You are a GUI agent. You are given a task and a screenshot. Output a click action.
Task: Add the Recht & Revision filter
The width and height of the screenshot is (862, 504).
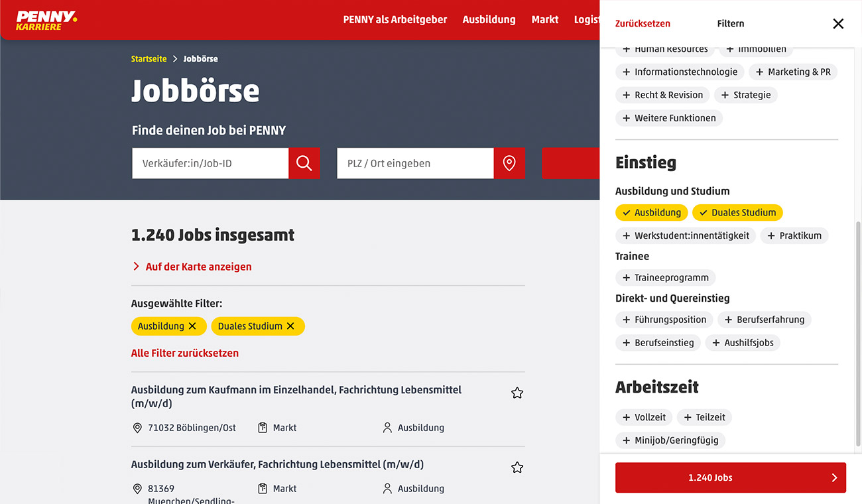(x=662, y=95)
